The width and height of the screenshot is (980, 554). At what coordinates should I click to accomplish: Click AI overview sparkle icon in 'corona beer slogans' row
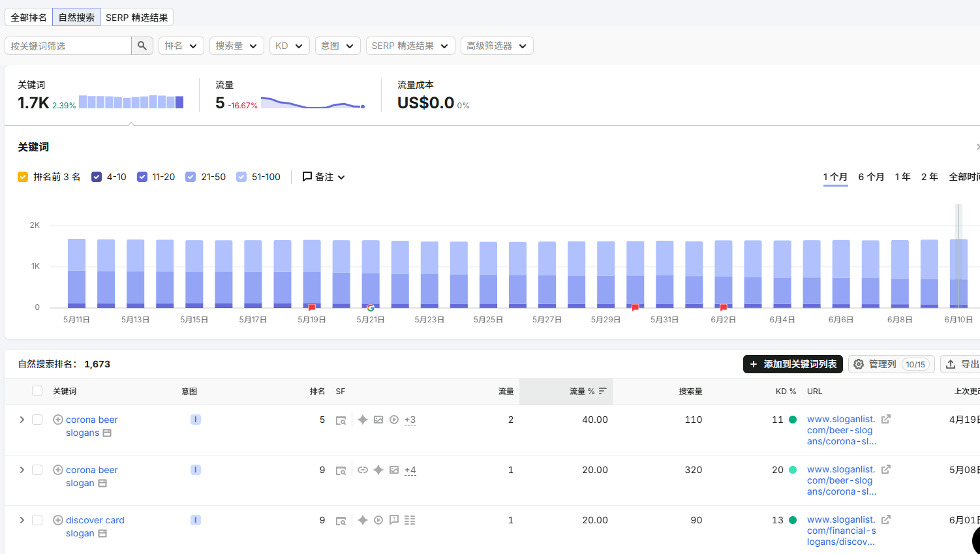pyautogui.click(x=363, y=420)
